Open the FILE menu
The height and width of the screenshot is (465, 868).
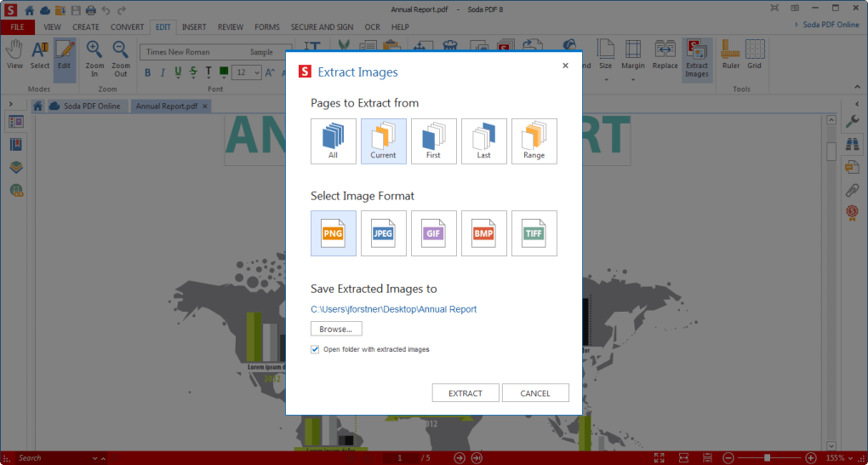[x=17, y=27]
